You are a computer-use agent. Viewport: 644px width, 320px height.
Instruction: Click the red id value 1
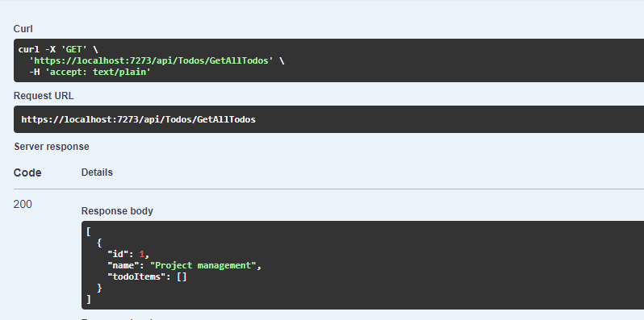pyautogui.click(x=142, y=255)
